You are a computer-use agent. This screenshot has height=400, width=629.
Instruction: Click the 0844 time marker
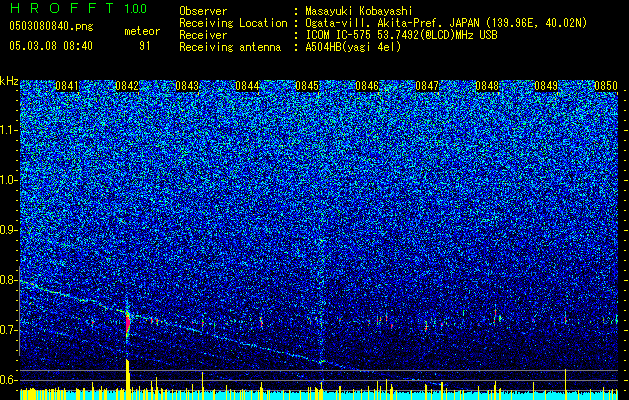point(248,86)
